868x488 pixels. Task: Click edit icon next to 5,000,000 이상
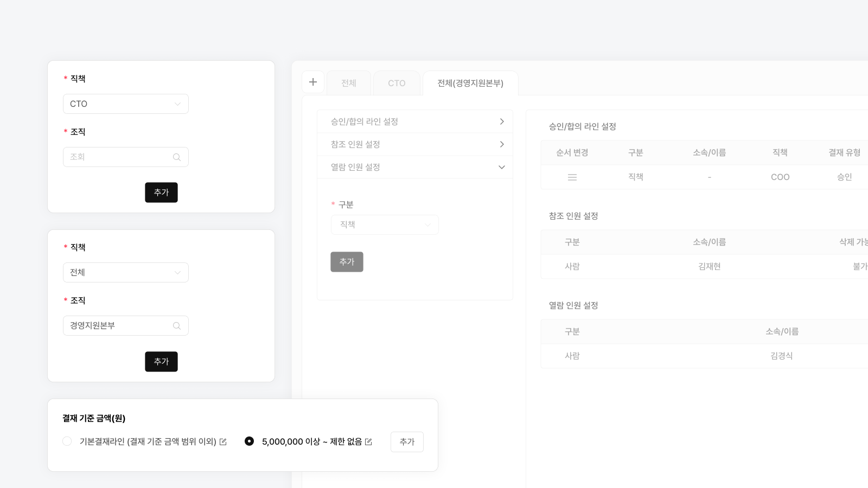click(x=368, y=442)
